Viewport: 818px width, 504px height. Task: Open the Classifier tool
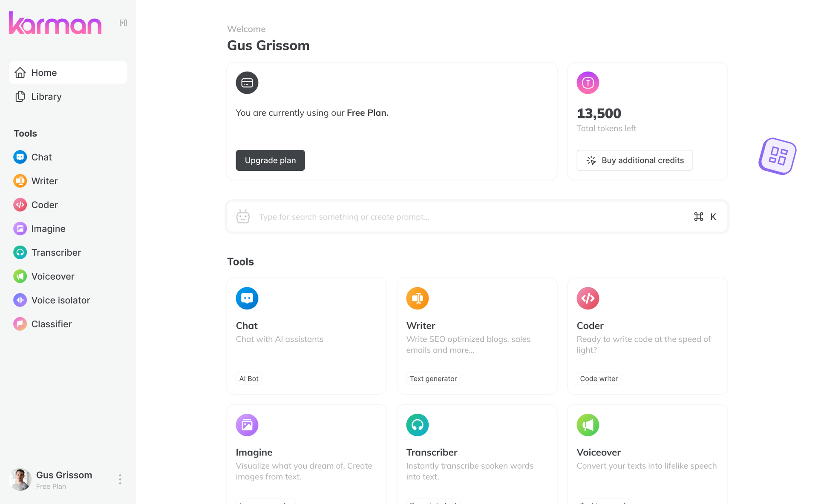[x=52, y=324]
